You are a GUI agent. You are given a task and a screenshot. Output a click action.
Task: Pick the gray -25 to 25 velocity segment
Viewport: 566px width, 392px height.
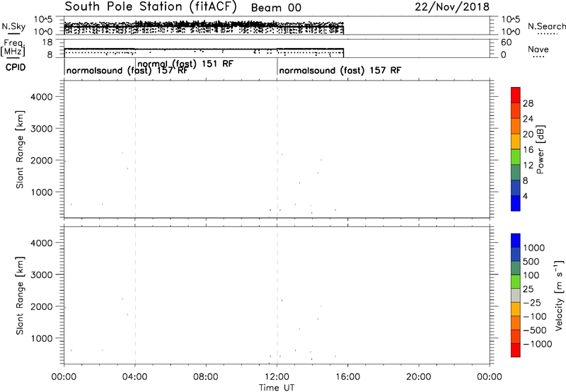(x=516, y=295)
